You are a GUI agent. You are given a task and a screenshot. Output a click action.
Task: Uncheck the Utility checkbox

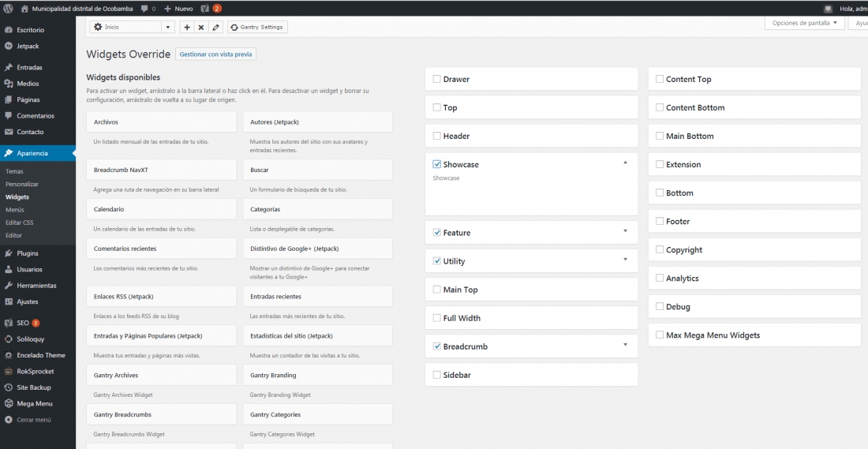(437, 260)
